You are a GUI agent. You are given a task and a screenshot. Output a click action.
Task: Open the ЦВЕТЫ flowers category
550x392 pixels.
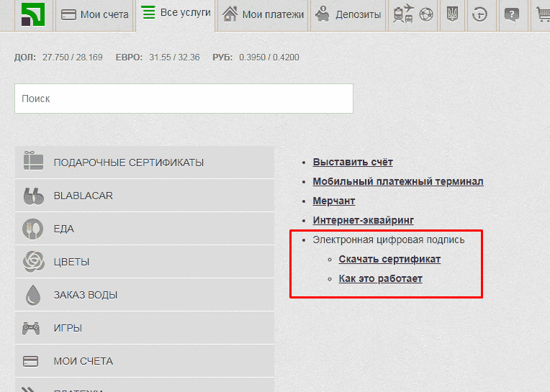[x=144, y=262]
